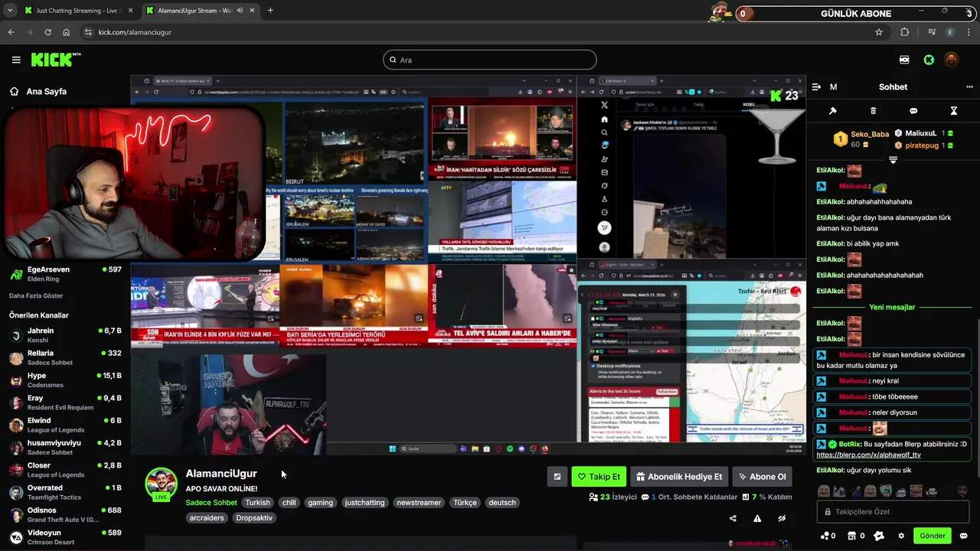Screen dimensions: 980x551
Task: Open Eray channel playing Resident Evil Requiem
Action: pos(65,403)
